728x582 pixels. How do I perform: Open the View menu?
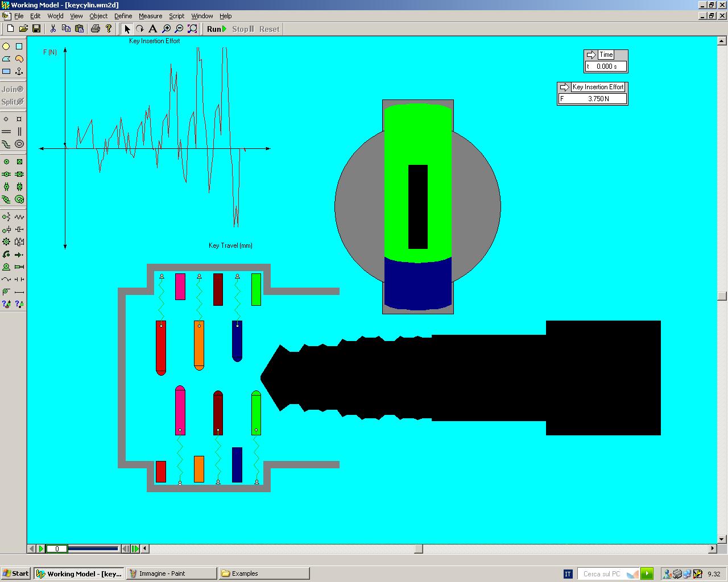[x=76, y=16]
